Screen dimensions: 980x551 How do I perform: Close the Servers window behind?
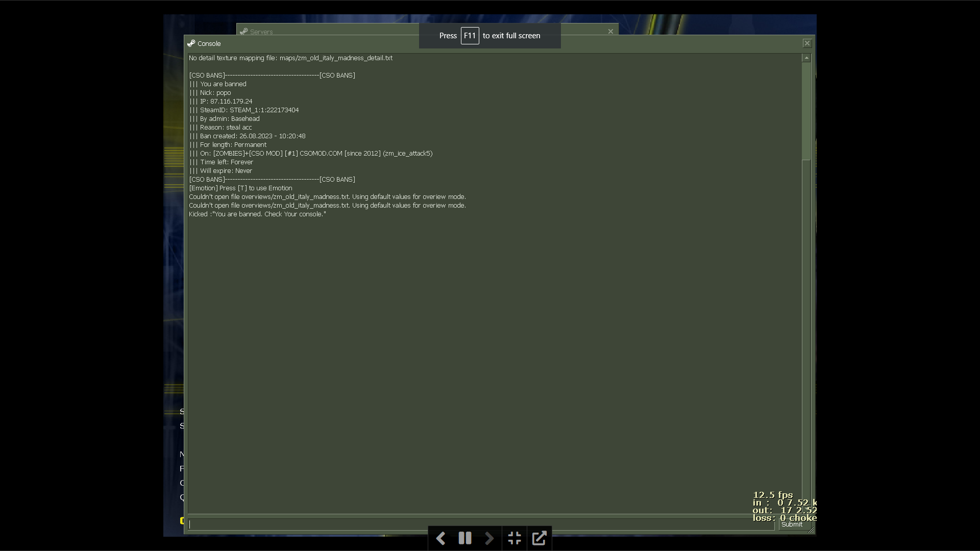click(610, 32)
